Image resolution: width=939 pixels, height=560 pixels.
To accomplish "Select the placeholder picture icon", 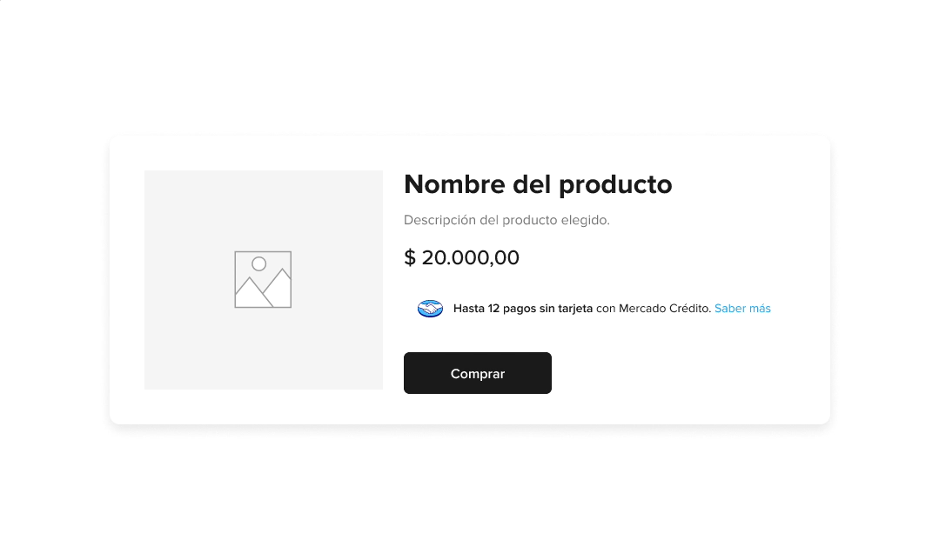I will pos(263,279).
